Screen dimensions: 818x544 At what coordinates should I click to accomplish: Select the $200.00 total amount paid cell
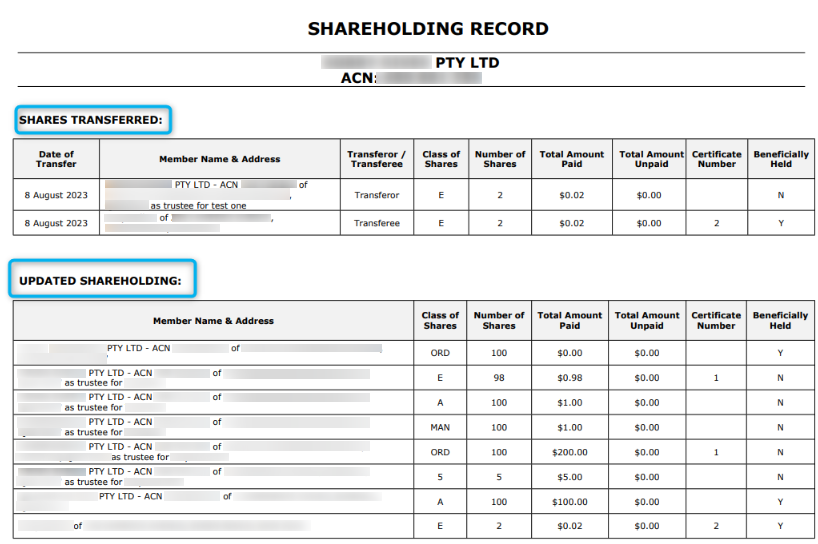(x=569, y=452)
